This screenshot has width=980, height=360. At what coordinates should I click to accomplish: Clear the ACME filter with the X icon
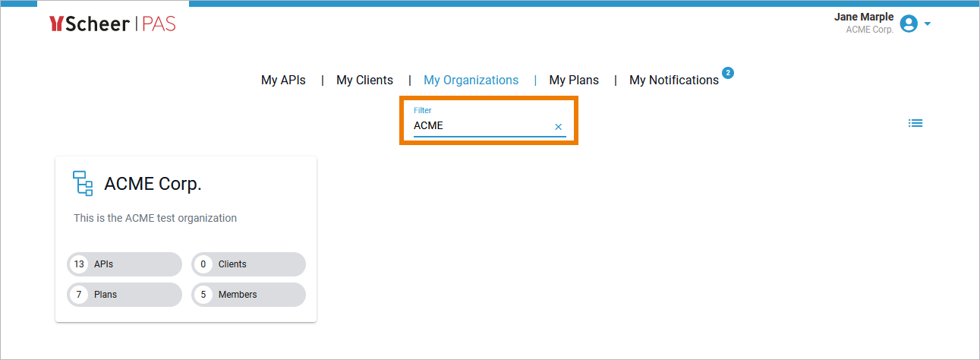559,127
